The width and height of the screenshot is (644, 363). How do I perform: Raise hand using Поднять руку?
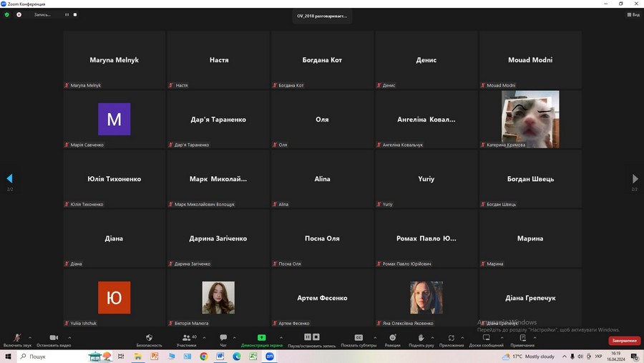(x=421, y=338)
